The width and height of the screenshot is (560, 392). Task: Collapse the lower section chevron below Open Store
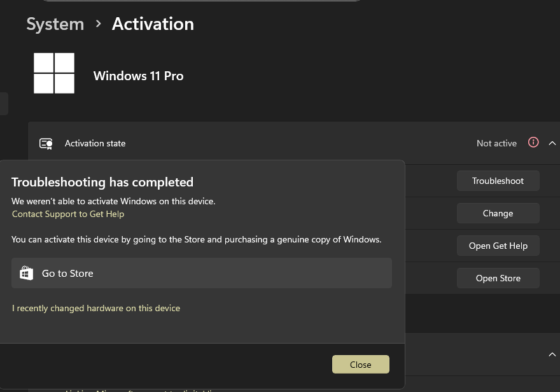pyautogui.click(x=552, y=354)
